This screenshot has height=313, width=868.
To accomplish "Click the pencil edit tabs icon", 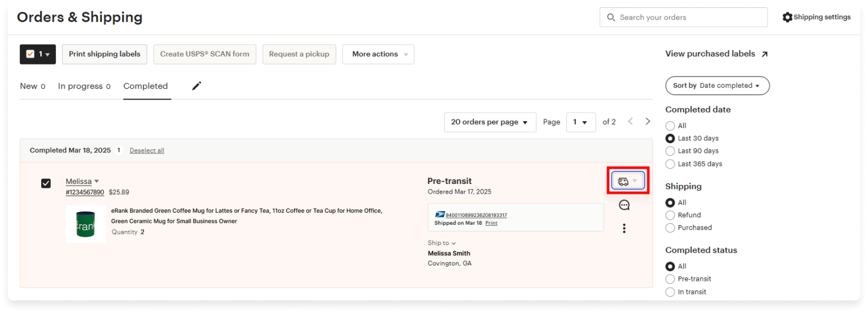I will (x=197, y=86).
